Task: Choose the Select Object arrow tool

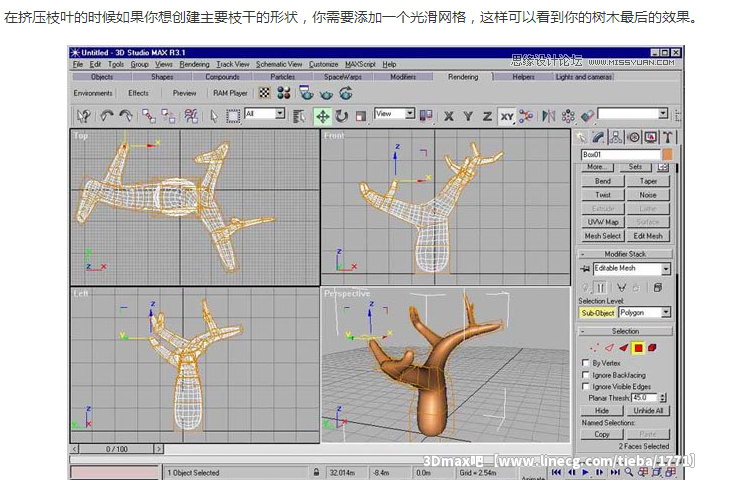Action: coord(214,116)
